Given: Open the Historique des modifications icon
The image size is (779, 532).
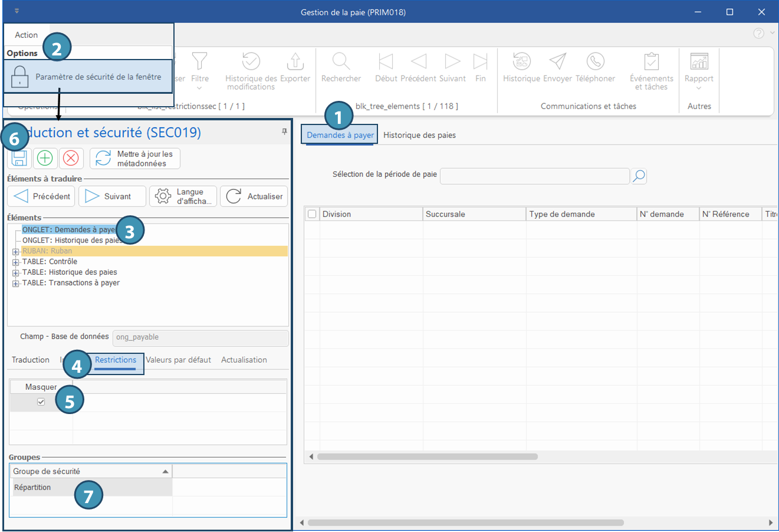Looking at the screenshot, I should point(251,62).
